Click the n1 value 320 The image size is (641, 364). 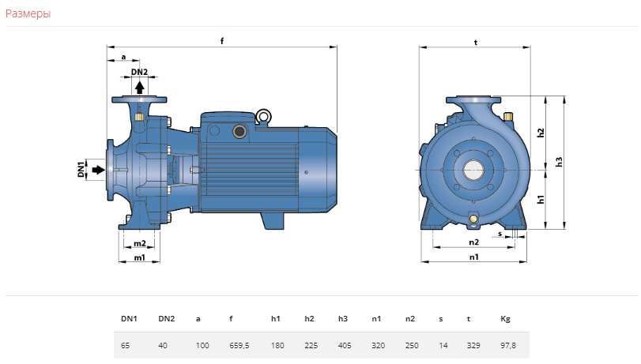pos(378,346)
